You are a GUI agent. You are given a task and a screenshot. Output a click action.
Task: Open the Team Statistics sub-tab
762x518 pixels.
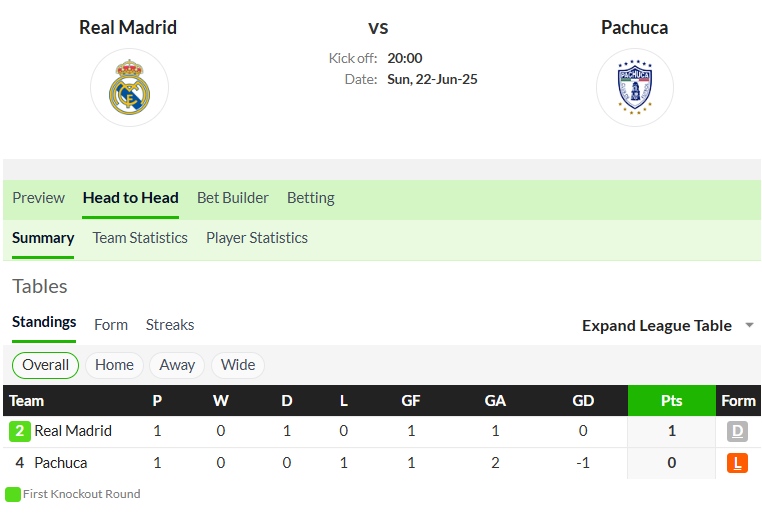[140, 238]
